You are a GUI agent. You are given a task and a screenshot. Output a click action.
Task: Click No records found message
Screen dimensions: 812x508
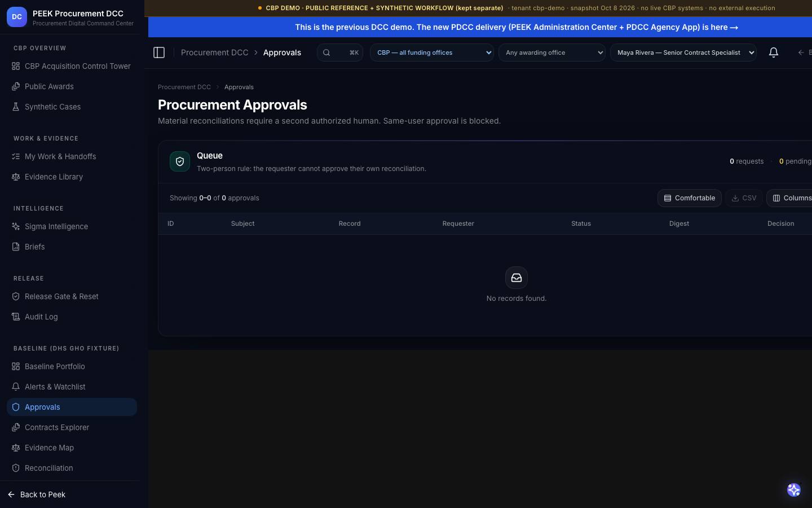(517, 298)
